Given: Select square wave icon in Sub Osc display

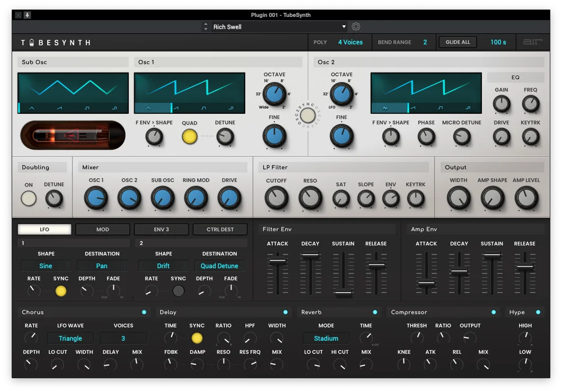Looking at the screenshot, I should pos(87,108).
